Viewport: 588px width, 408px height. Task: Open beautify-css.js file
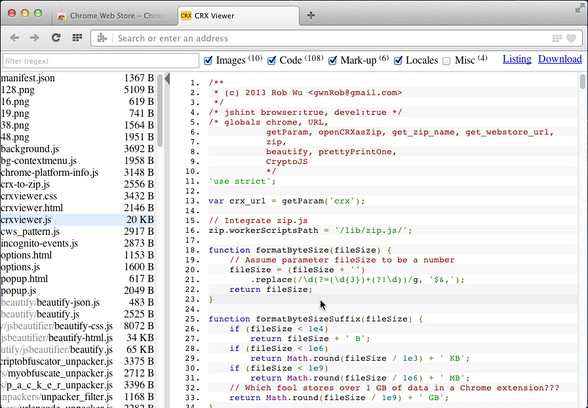click(x=77, y=326)
